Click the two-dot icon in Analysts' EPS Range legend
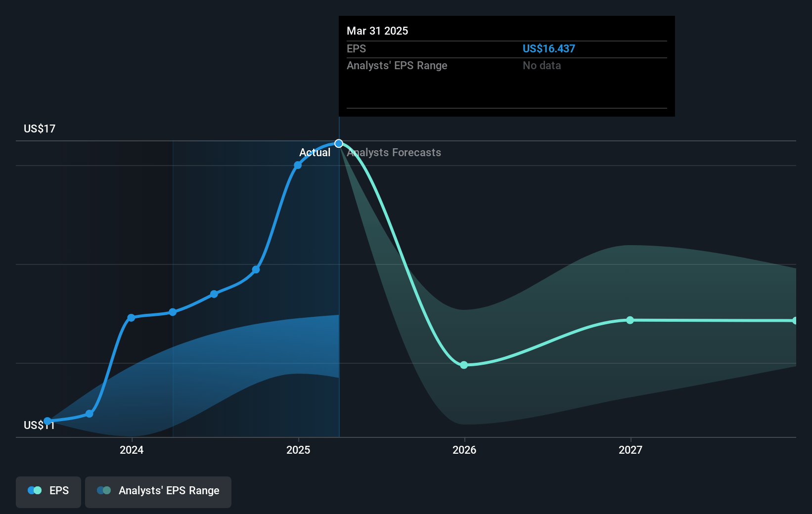This screenshot has width=812, height=514. (104, 490)
